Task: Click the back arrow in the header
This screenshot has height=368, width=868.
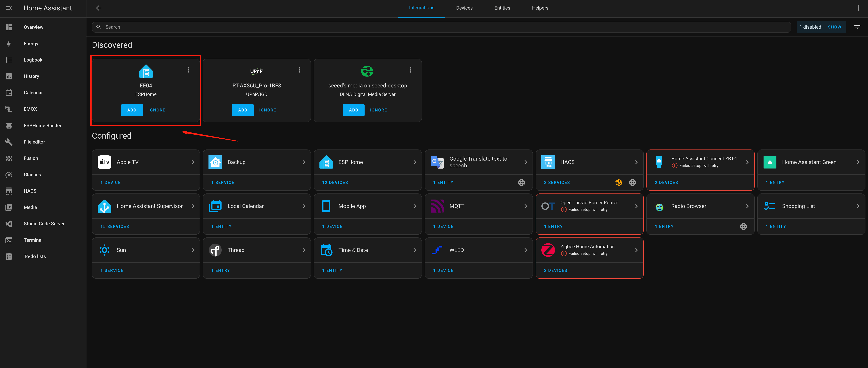Action: coord(99,8)
